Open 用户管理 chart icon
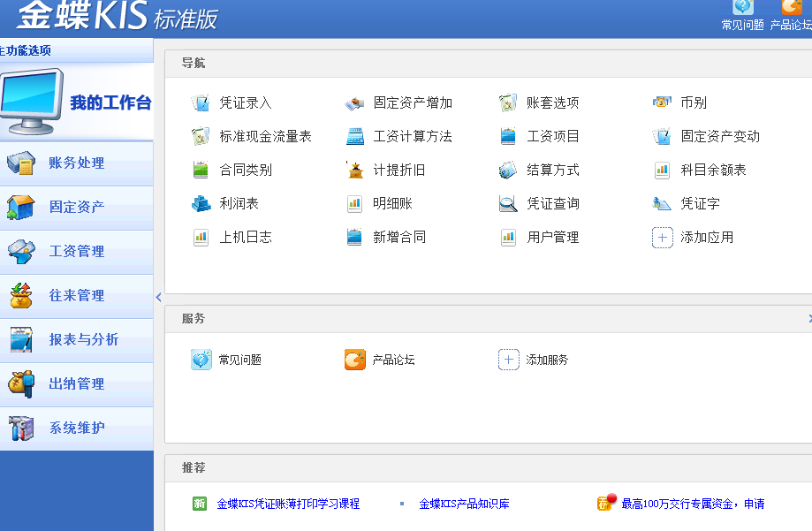Screen dimensions: 812x531 508,238
